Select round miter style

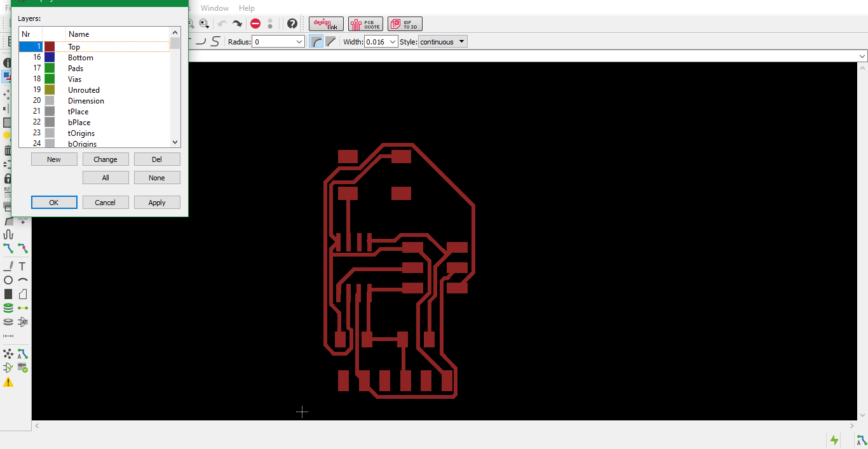coord(316,41)
